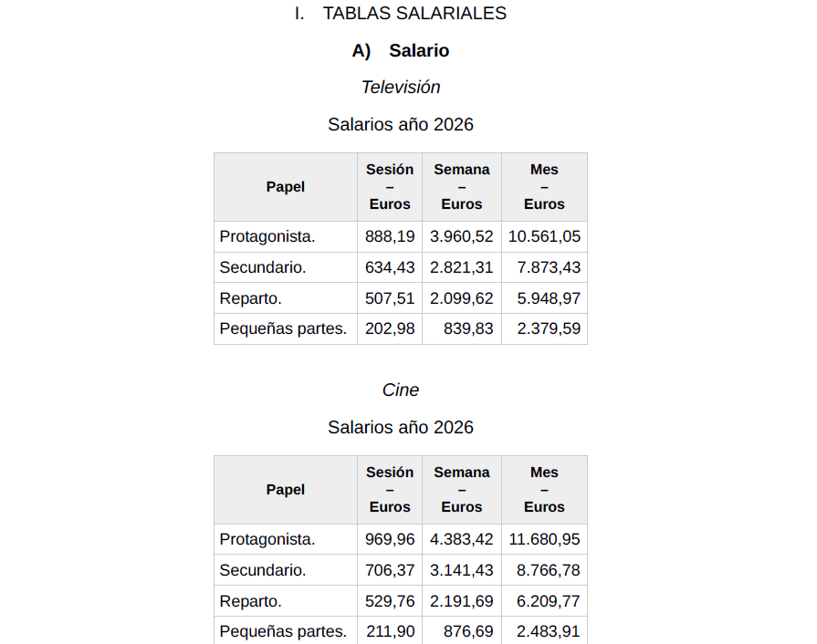
Task: Select the 2.821,31 weekly Secundario cell
Action: tap(462, 268)
